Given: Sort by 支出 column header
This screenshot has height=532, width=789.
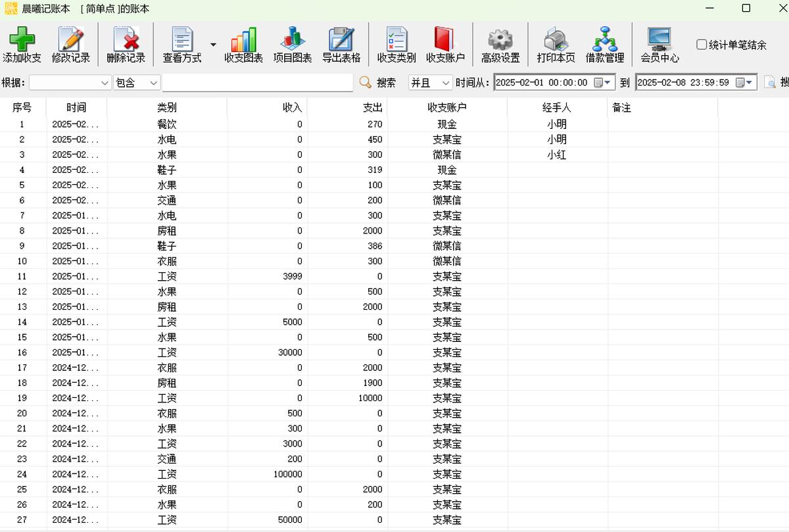Looking at the screenshot, I should 347,108.
